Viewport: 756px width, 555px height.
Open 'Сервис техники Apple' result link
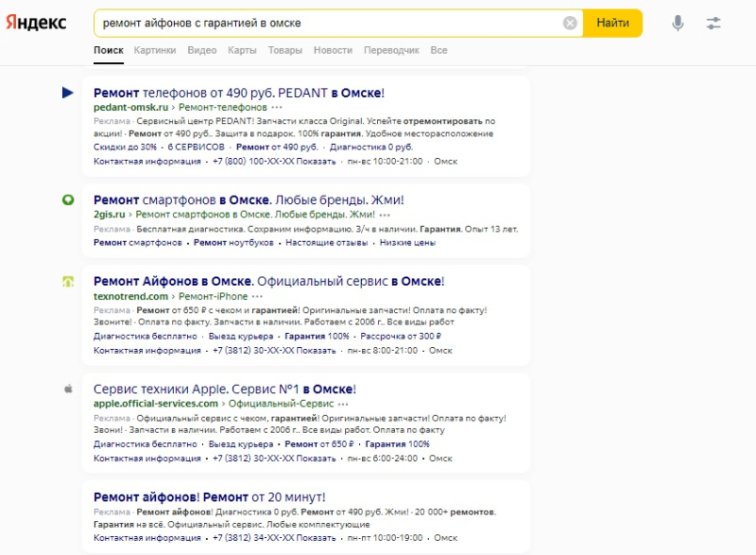pyautogui.click(x=225, y=389)
